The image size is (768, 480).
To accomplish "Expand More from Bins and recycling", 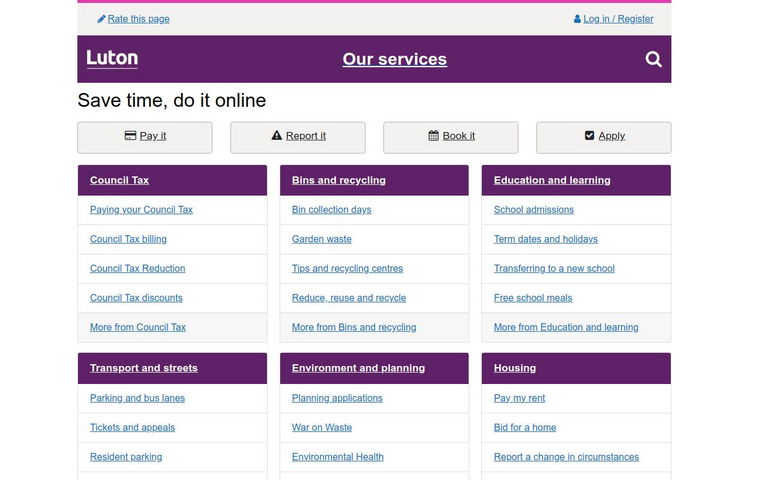I will (x=353, y=328).
